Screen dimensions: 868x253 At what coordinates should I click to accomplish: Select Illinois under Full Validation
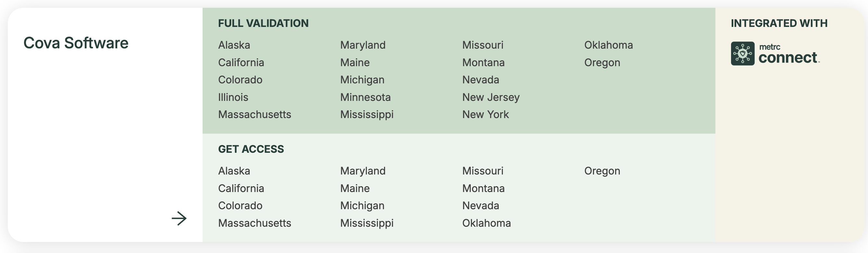(x=233, y=97)
